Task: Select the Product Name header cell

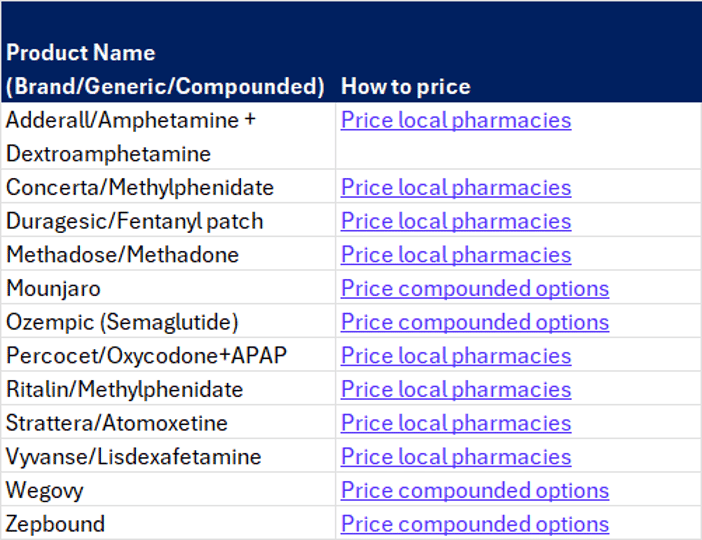Action: pos(165,69)
